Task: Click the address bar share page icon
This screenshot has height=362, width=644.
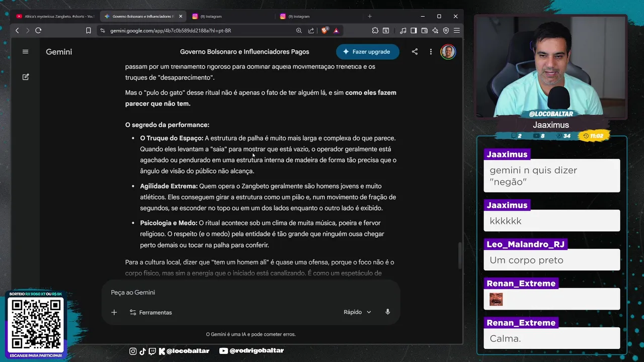Action: click(311, 31)
